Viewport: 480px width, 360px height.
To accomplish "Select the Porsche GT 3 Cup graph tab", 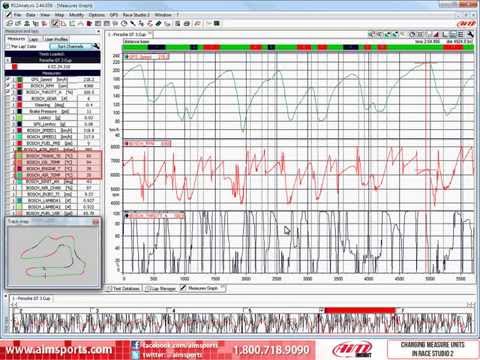I will 129,34.
